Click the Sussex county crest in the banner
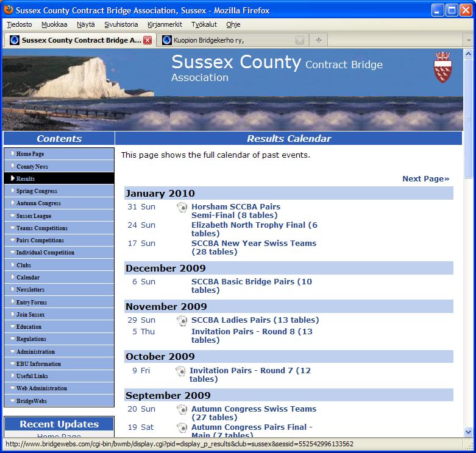476x453 pixels. point(442,68)
